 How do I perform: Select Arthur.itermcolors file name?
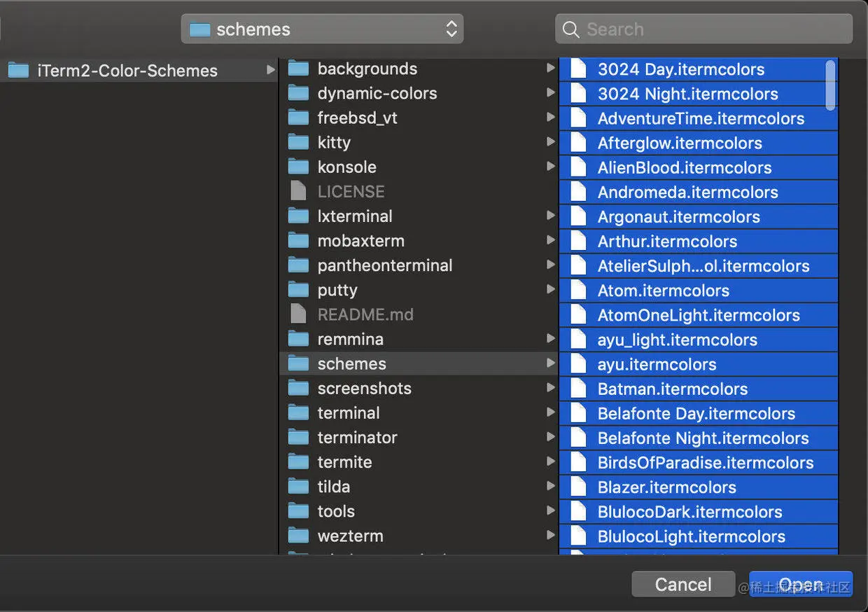[x=668, y=242]
